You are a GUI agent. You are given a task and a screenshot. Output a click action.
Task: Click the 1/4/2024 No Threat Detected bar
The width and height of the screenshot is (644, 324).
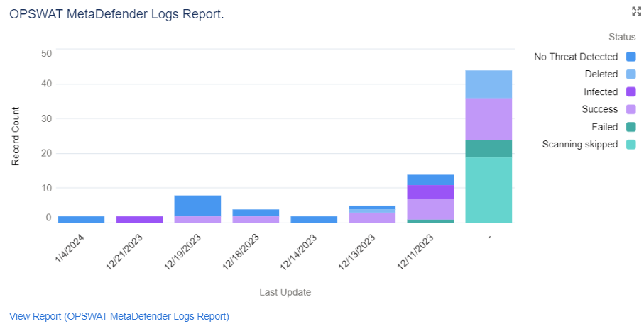pyautogui.click(x=82, y=220)
